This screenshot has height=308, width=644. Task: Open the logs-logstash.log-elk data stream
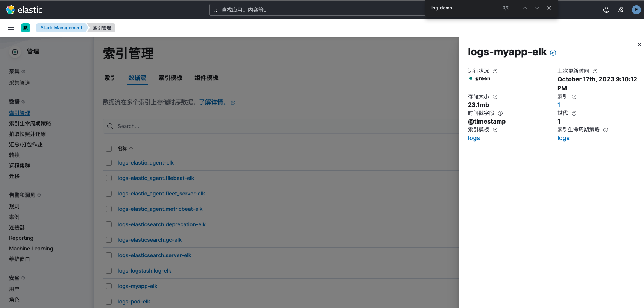click(144, 271)
